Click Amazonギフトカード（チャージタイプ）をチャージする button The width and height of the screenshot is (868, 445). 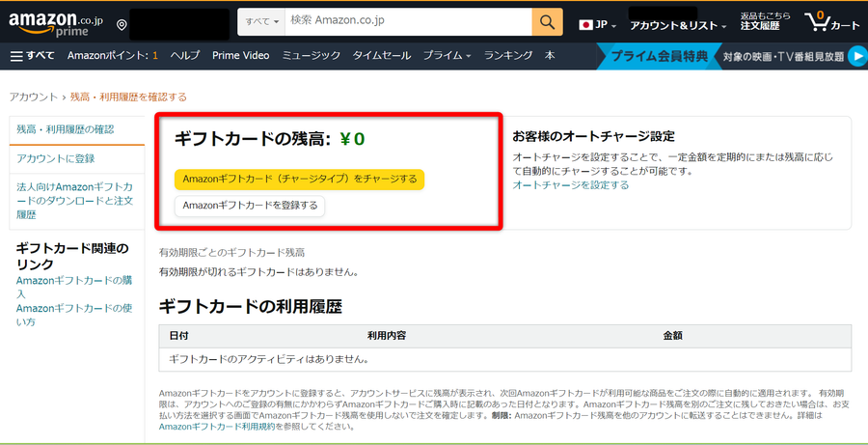300,179
